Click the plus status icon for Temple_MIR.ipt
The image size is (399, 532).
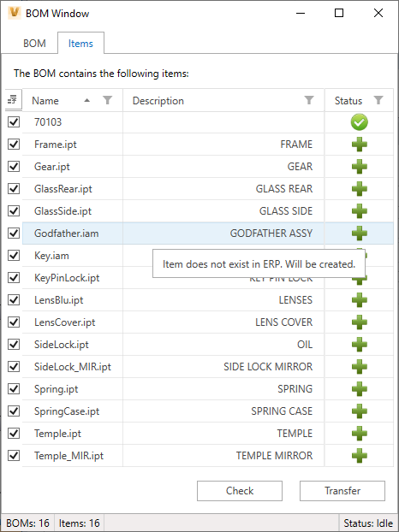tap(360, 455)
